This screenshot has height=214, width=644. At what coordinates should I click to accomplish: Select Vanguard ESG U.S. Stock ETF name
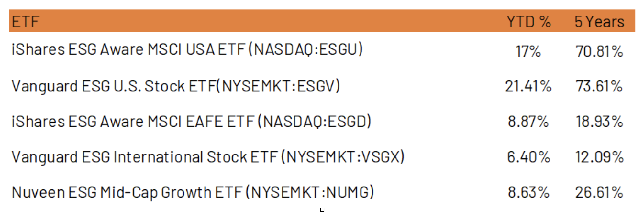[x=176, y=86]
